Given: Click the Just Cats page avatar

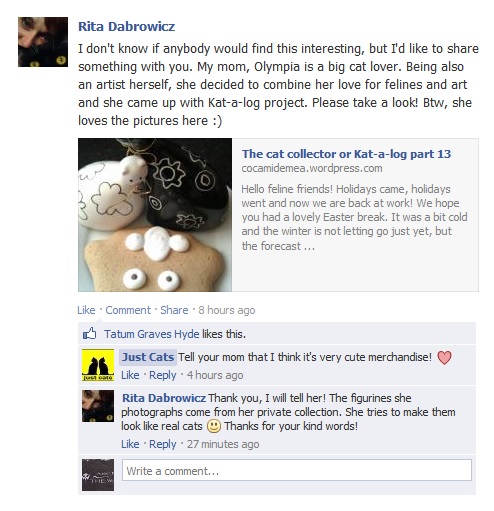Looking at the screenshot, I should (98, 365).
